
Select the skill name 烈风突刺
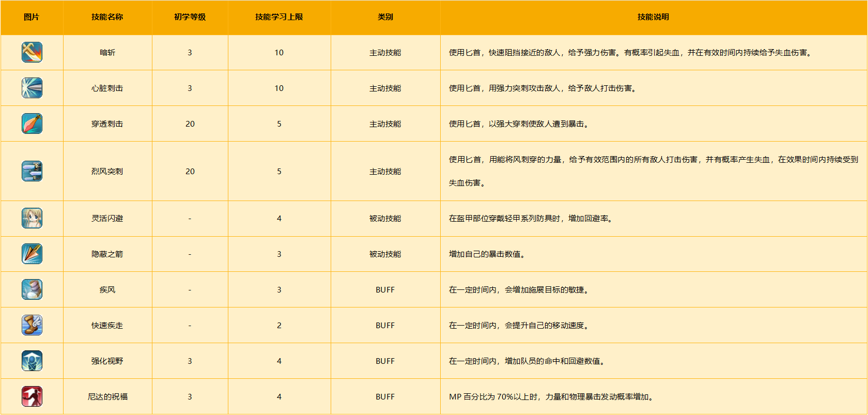[107, 172]
